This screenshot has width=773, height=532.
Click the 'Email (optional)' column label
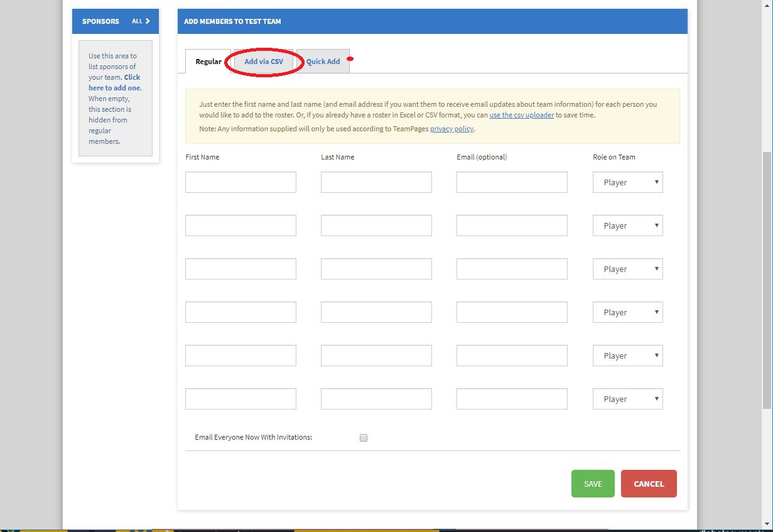482,157
